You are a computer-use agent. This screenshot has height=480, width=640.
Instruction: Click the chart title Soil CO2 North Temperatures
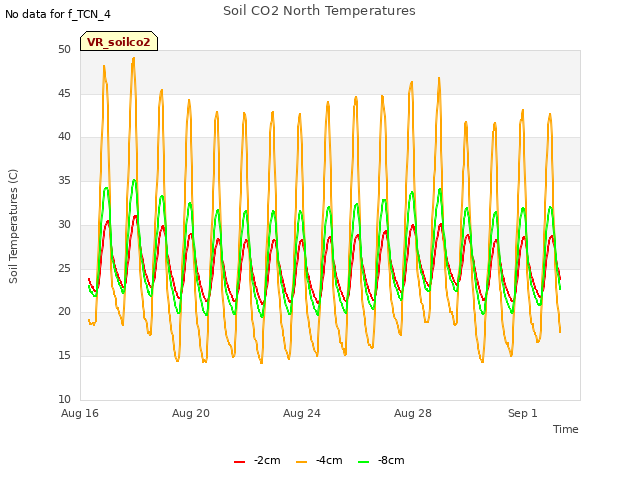click(x=319, y=11)
